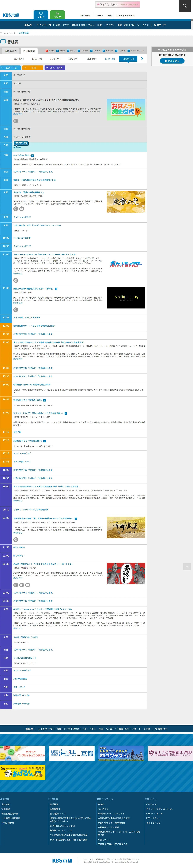Open 西国三十三所 program thumbnail
Viewport: 193px width, 868px height.
point(126,298)
